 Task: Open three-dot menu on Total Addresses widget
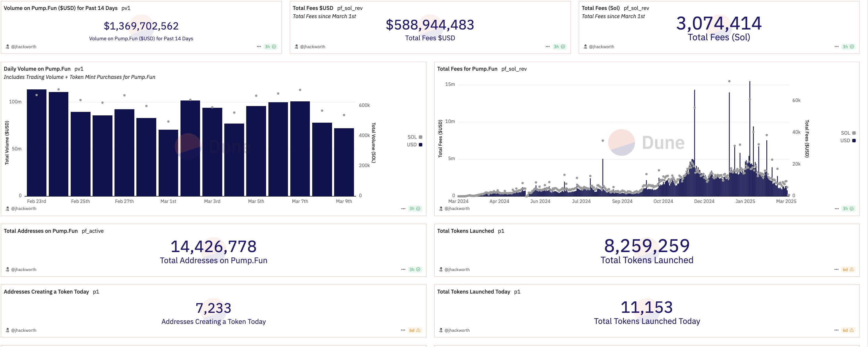(x=403, y=270)
